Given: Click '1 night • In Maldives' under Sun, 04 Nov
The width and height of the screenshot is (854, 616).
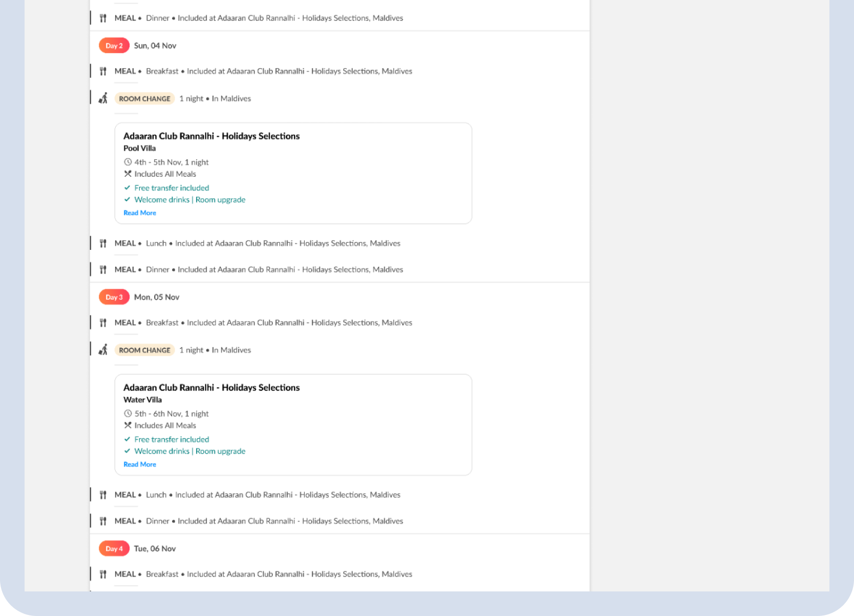Looking at the screenshot, I should point(215,98).
